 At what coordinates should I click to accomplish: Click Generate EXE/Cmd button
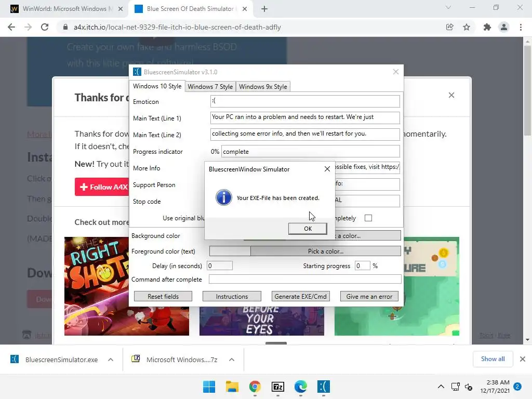tap(300, 296)
